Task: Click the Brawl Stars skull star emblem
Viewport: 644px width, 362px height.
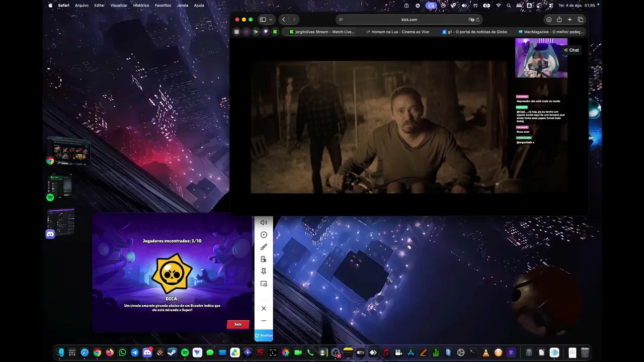Action: click(172, 275)
